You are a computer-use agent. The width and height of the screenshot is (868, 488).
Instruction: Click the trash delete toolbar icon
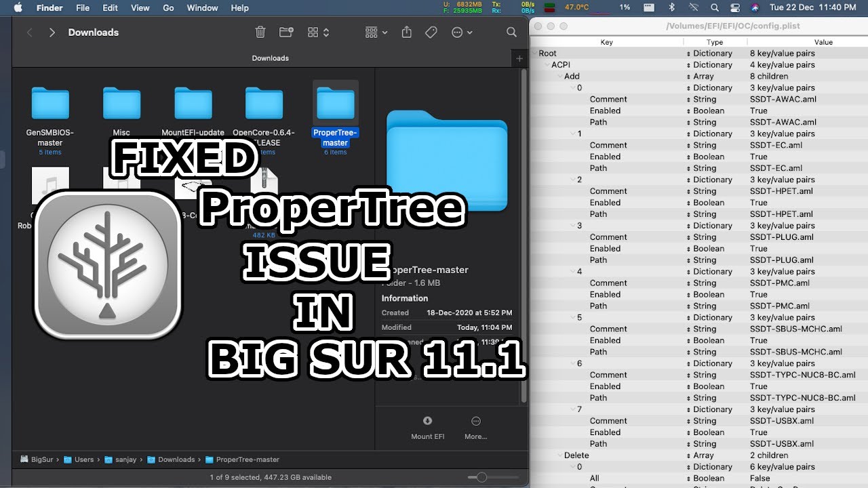tap(260, 32)
